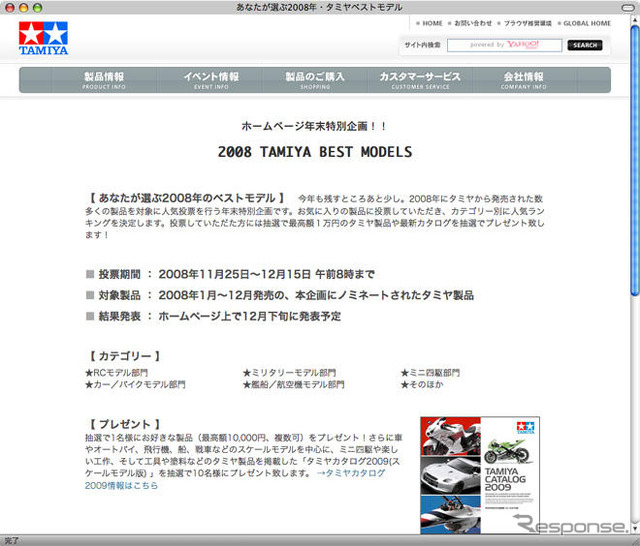The image size is (640, 546).
Task: Click the toolbar toggle pill in title bar
Action: coord(628,7)
